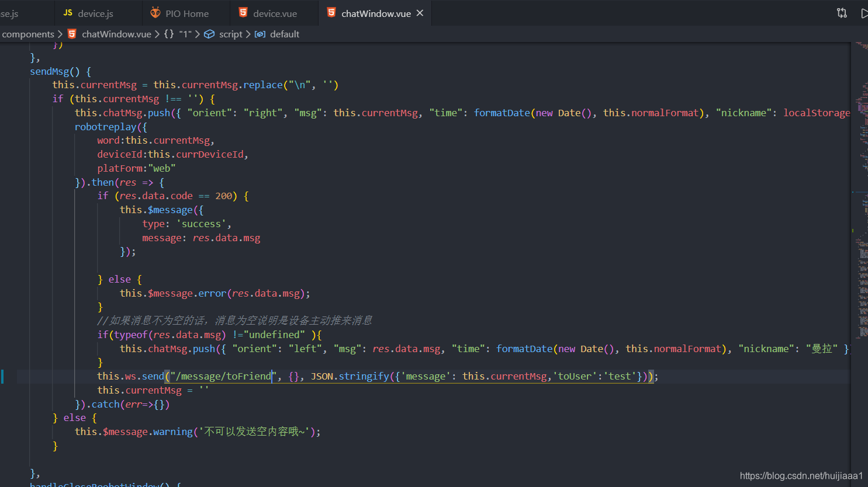Select the chatWindow.vue tab
The width and height of the screenshot is (868, 487).
click(x=376, y=13)
